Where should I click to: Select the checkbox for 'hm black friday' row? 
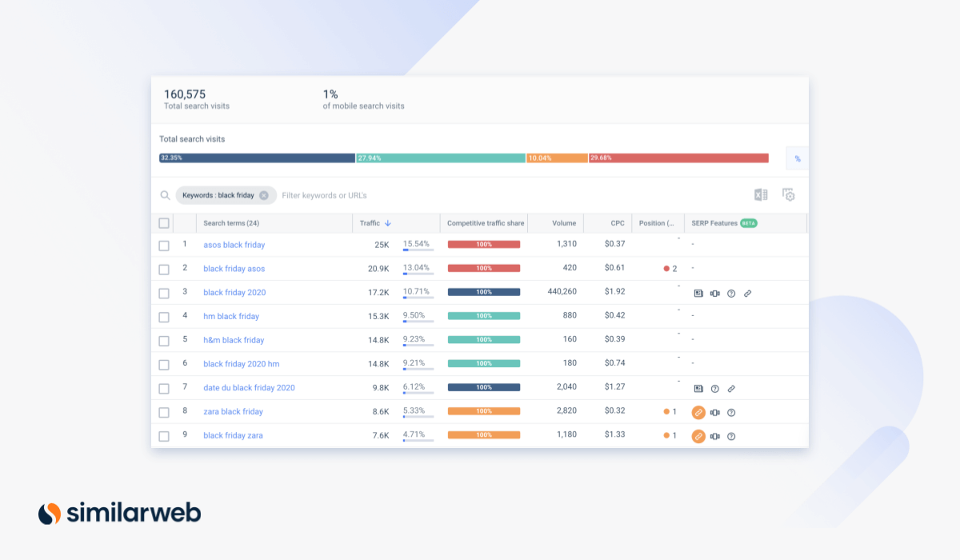pos(164,317)
